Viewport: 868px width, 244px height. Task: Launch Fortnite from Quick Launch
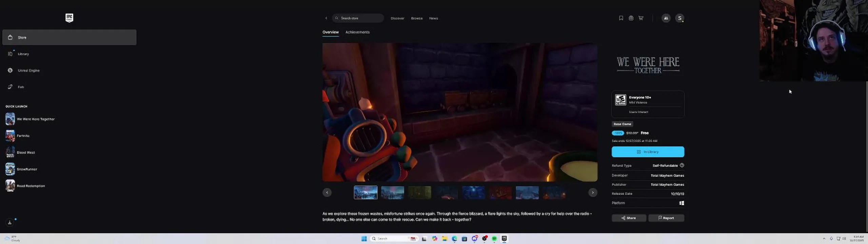point(18,136)
